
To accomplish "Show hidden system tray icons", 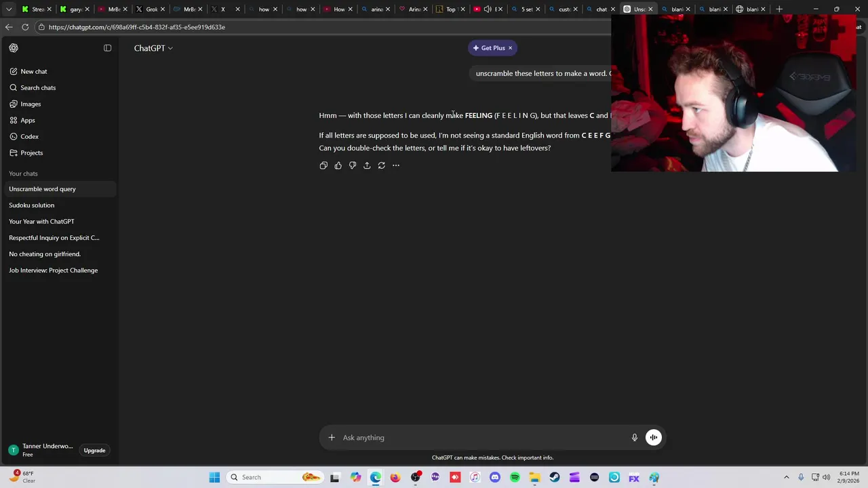I will coord(787,477).
